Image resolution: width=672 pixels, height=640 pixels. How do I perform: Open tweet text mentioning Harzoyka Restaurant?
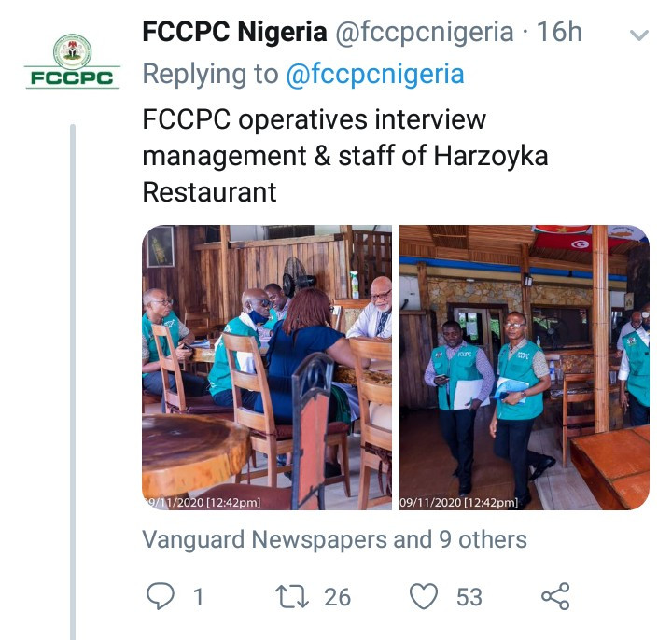tap(344, 156)
